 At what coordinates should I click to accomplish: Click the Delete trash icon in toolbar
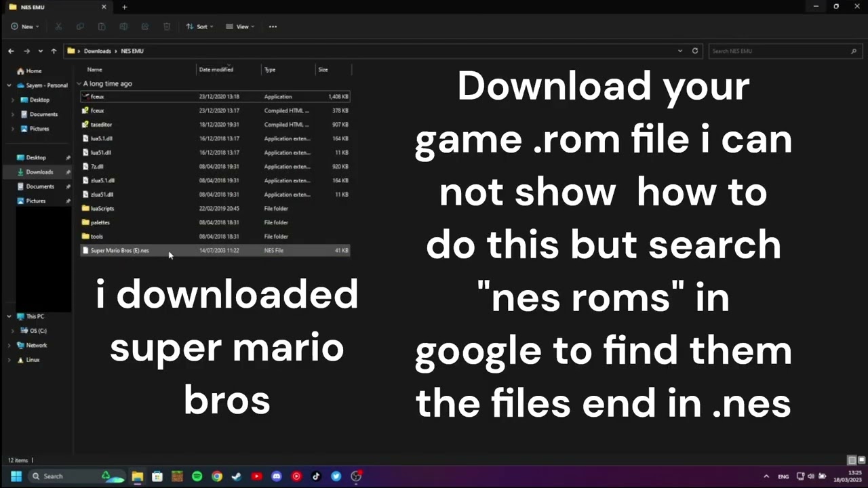click(167, 26)
